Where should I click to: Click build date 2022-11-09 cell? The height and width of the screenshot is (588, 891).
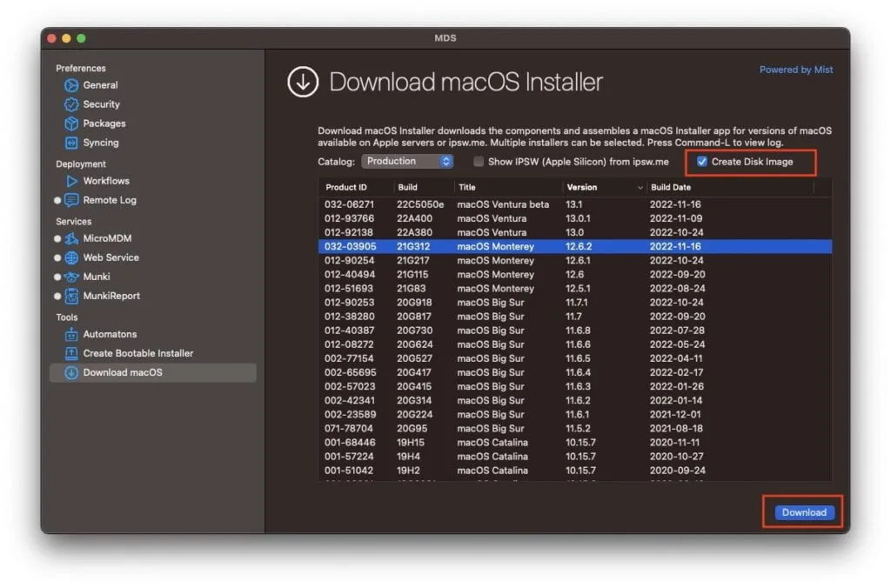675,218
